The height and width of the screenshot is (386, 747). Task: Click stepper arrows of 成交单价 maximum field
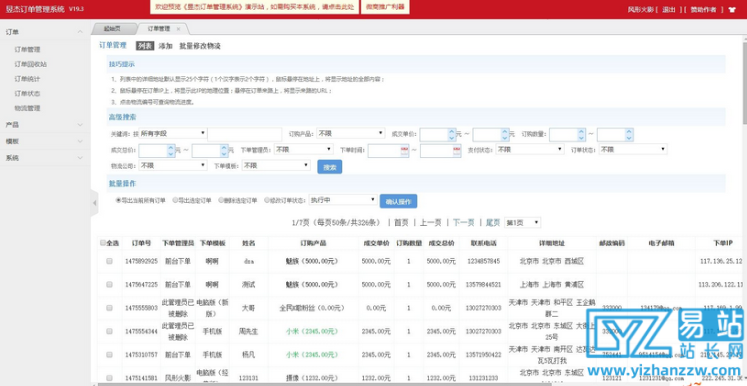click(x=505, y=135)
